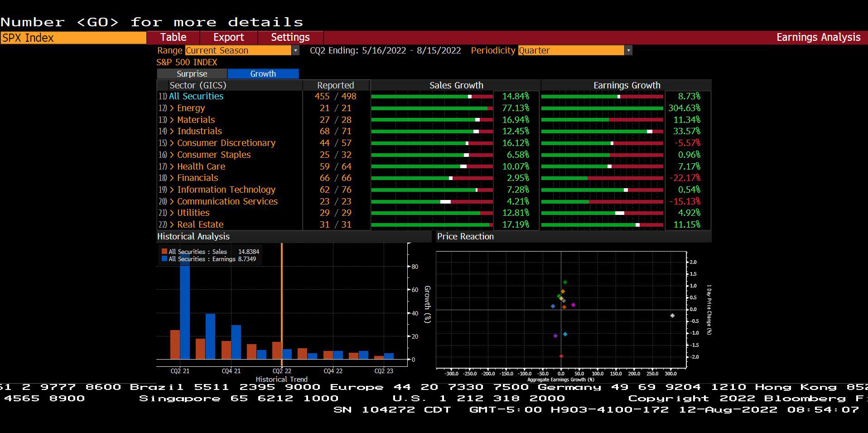Click All Securities reported count 455 / 498
The height and width of the screenshot is (433, 868).
336,96
